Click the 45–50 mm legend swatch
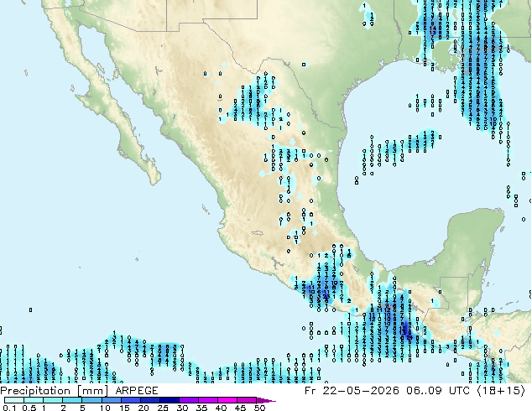The height and width of the screenshot is (411, 532). click(247, 400)
